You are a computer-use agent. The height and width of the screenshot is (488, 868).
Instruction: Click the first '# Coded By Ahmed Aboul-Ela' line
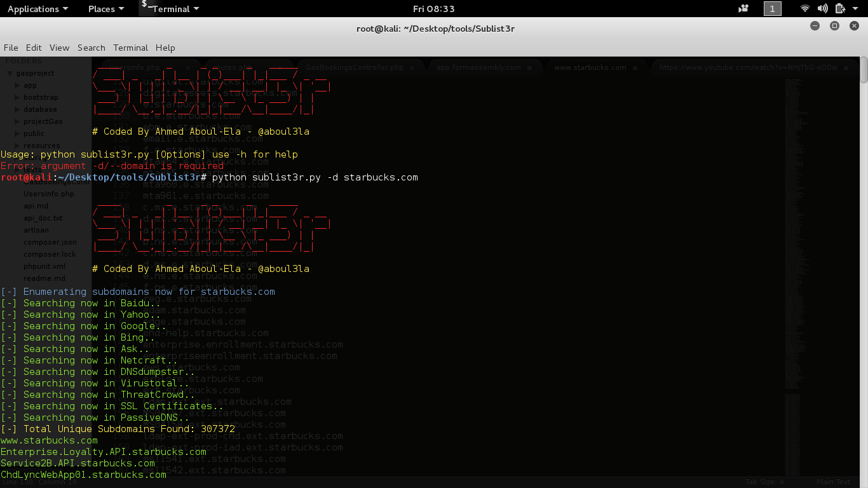(201, 132)
